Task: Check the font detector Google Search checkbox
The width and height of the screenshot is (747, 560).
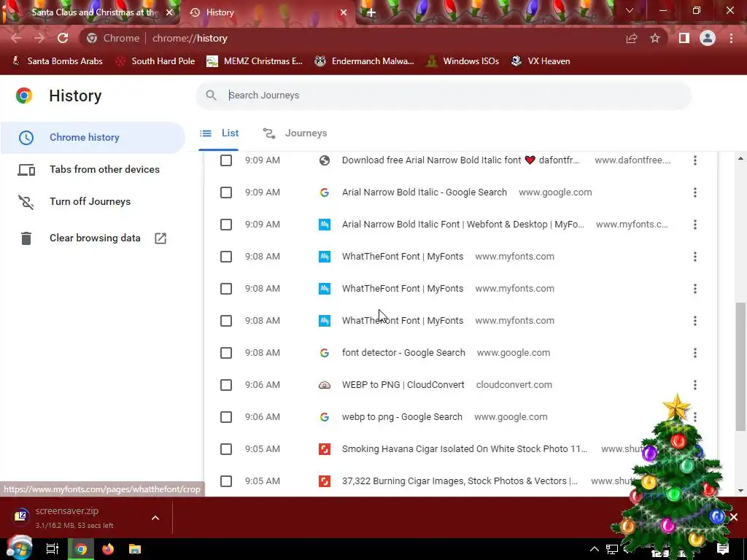Action: pos(226,353)
